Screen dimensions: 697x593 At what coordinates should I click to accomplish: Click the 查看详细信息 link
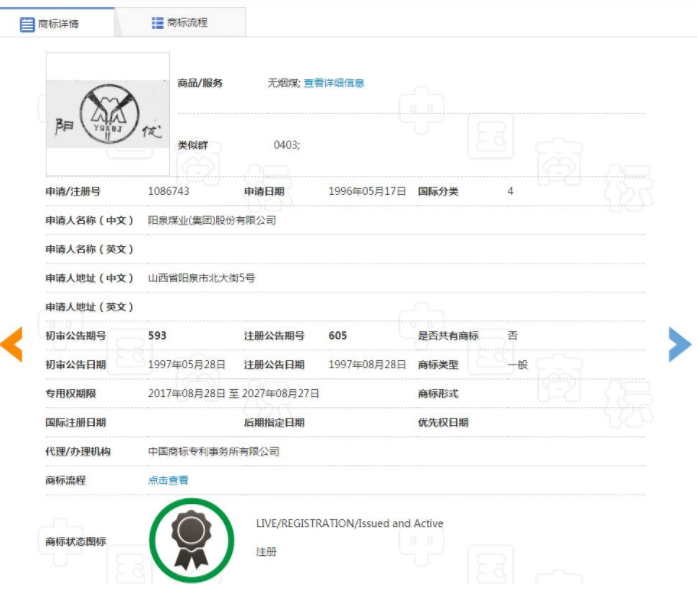(x=334, y=83)
